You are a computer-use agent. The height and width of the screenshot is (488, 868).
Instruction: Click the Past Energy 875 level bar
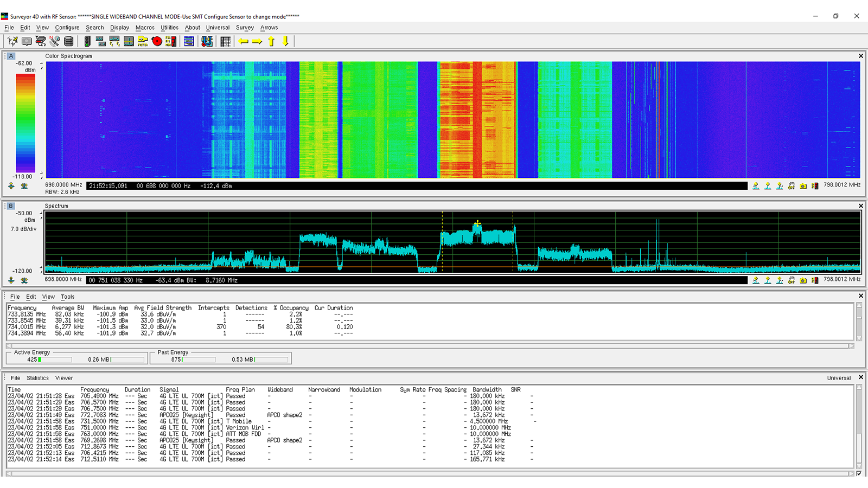click(x=199, y=359)
